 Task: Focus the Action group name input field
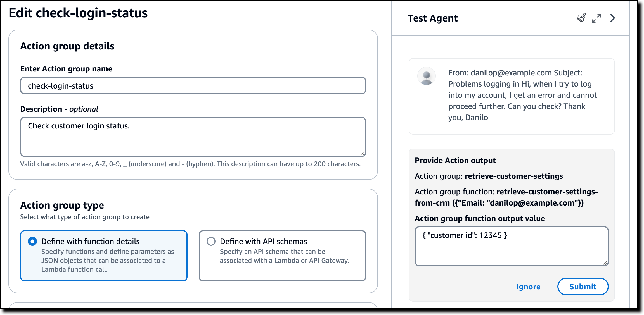click(x=193, y=85)
